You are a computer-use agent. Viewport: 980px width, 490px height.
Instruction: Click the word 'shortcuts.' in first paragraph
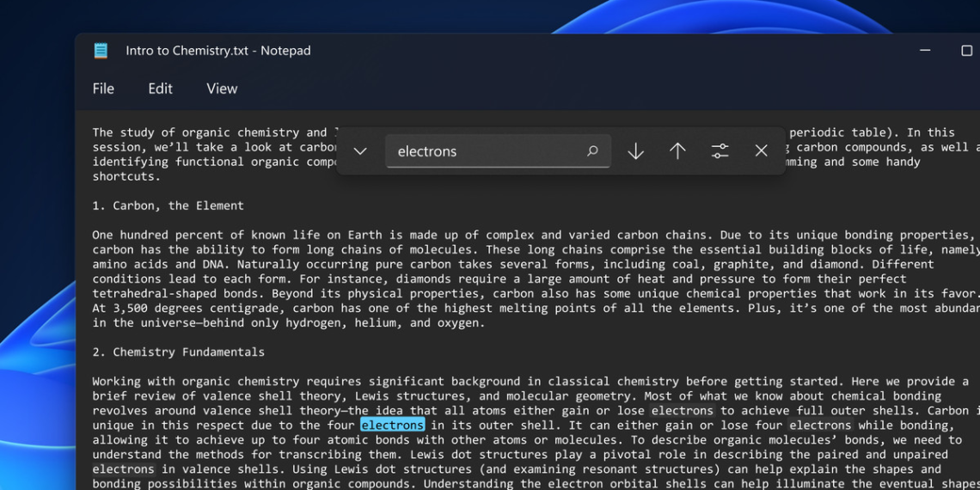[x=127, y=176]
